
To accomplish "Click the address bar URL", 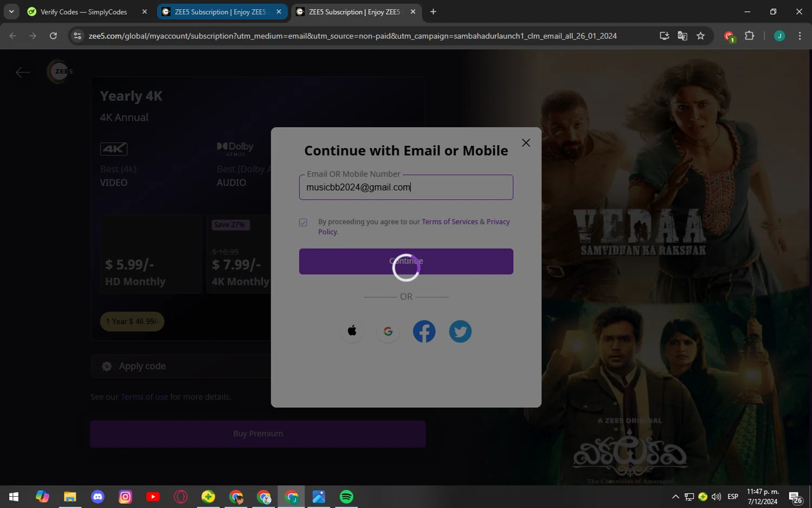I will click(352, 36).
